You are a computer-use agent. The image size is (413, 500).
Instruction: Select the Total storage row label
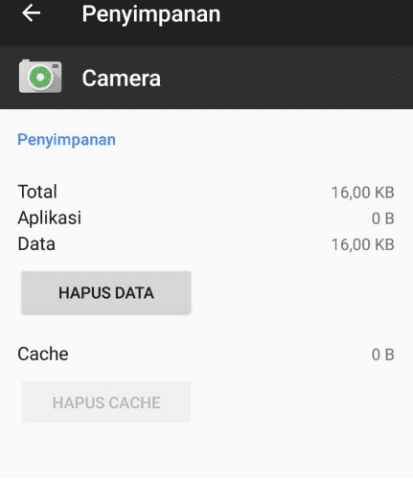(x=37, y=192)
